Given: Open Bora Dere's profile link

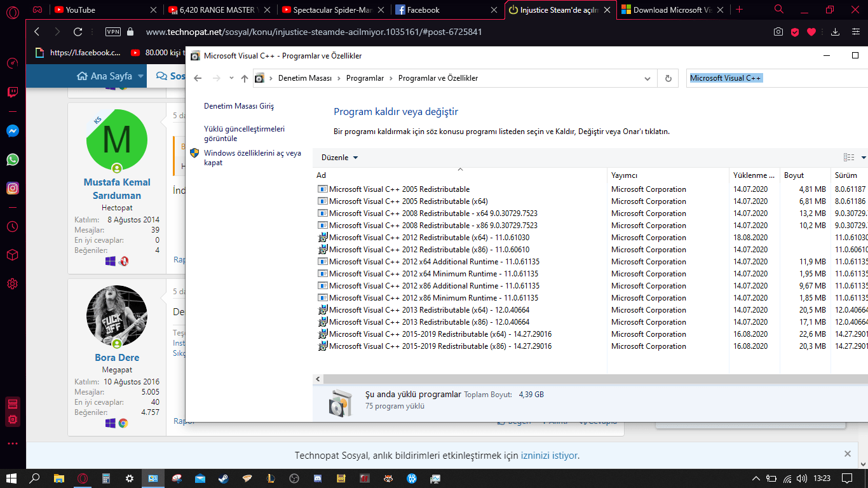Looking at the screenshot, I should [x=117, y=358].
